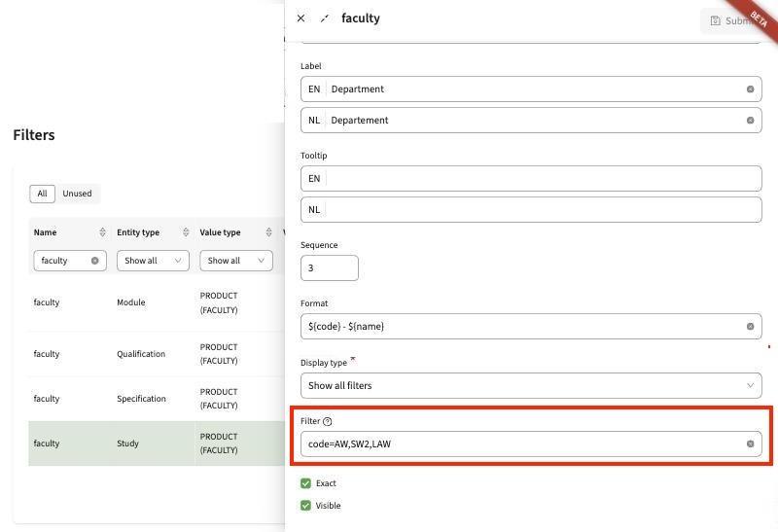The image size is (778, 532).
Task: Focus the NL Tooltip input
Action: [531, 210]
